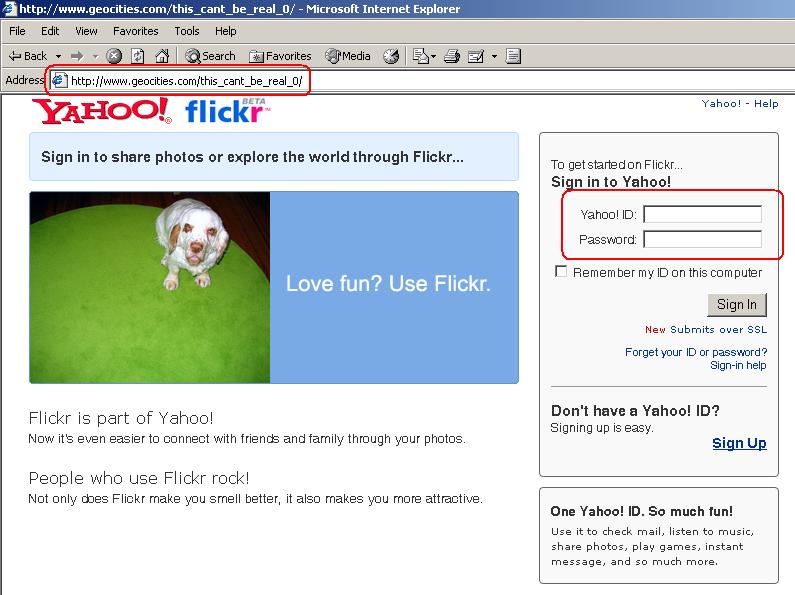This screenshot has width=795, height=595.
Task: Click the Sign In button
Action: coord(737,305)
